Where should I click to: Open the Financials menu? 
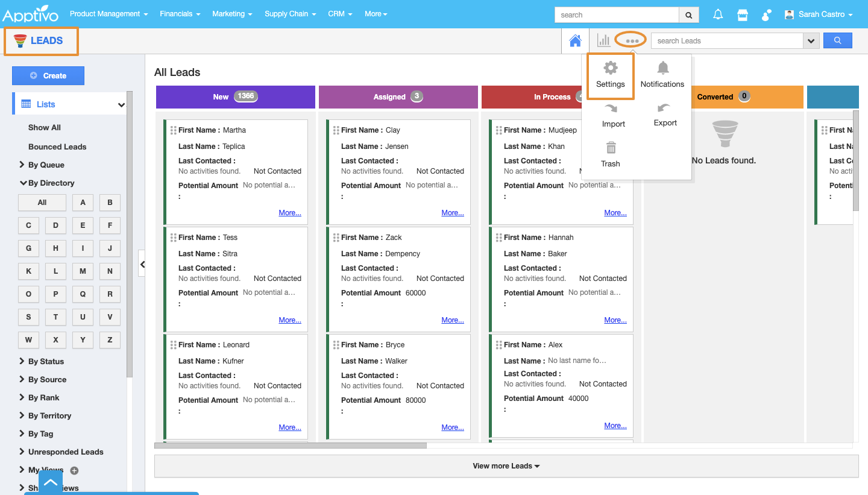180,14
